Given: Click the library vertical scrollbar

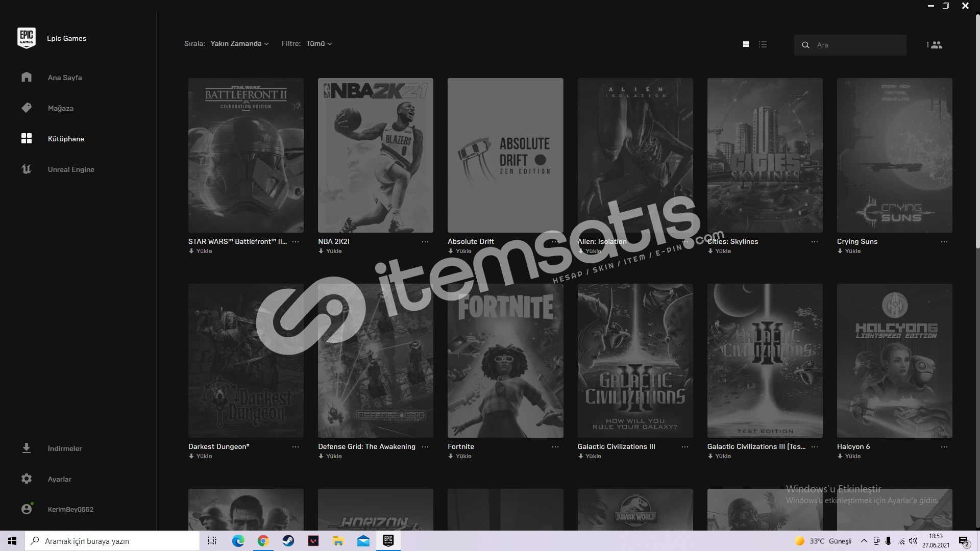Looking at the screenshot, I should [977, 133].
